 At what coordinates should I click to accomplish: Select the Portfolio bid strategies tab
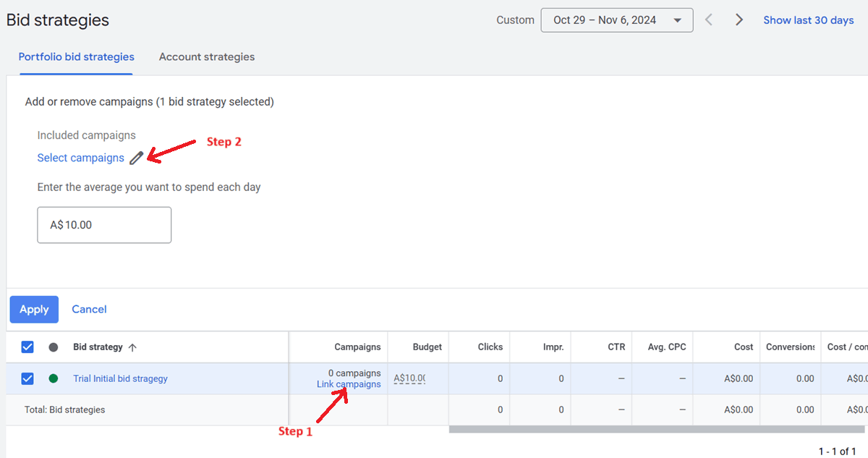point(76,56)
